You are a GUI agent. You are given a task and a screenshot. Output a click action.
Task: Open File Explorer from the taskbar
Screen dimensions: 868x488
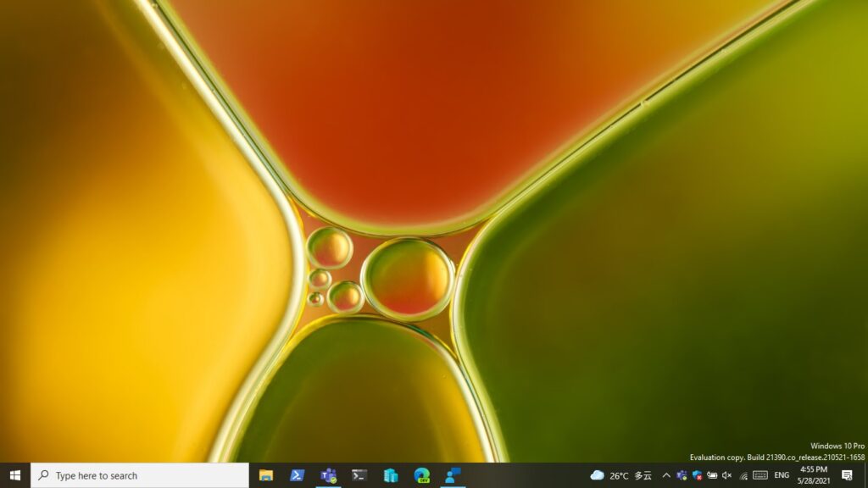[266, 475]
